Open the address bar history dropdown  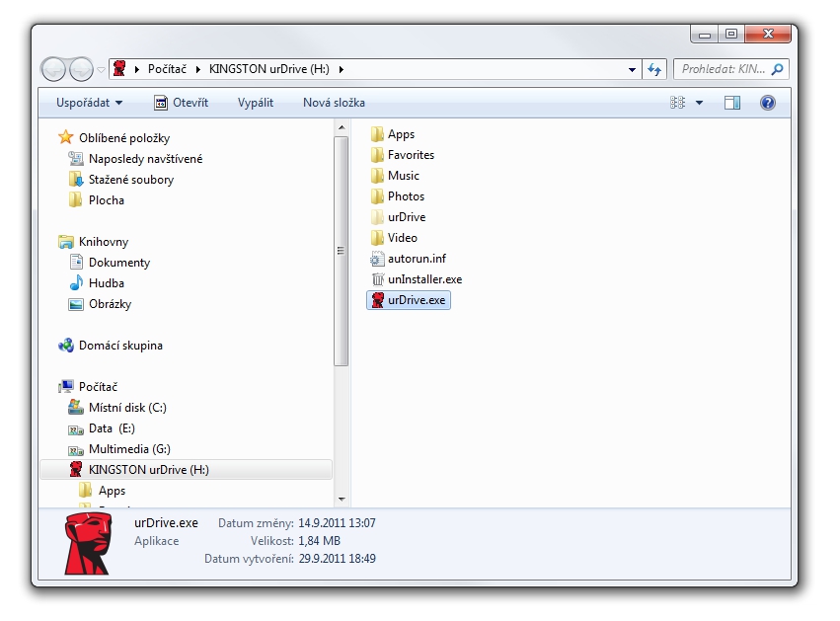[x=632, y=70]
